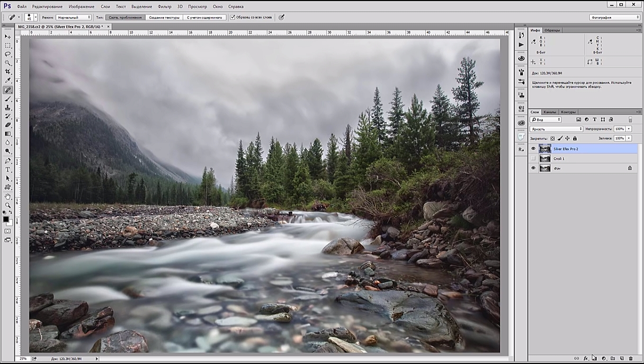The width and height of the screenshot is (644, 364).
Task: Hide the Silver Efex Pro 2 layer
Action: tap(533, 149)
